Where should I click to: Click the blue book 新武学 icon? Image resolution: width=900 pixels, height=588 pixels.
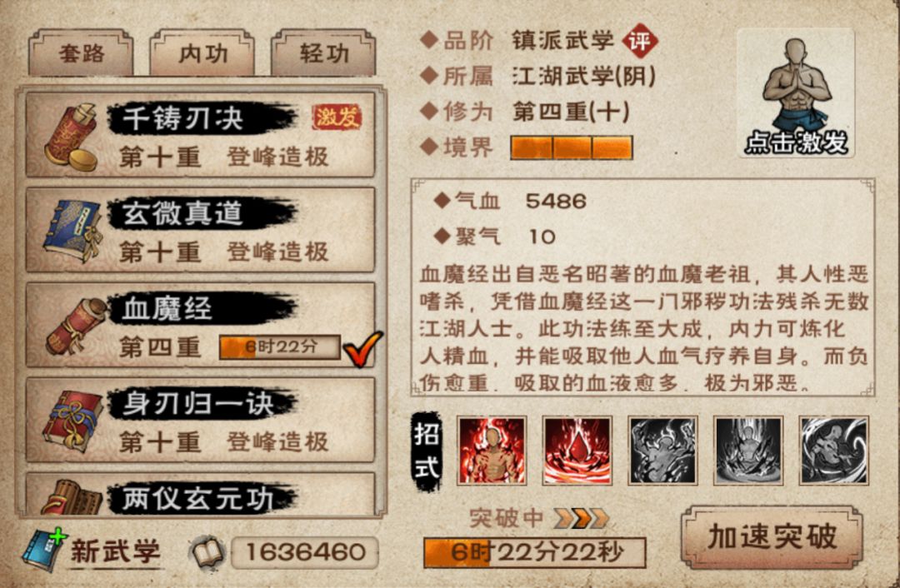[x=43, y=550]
